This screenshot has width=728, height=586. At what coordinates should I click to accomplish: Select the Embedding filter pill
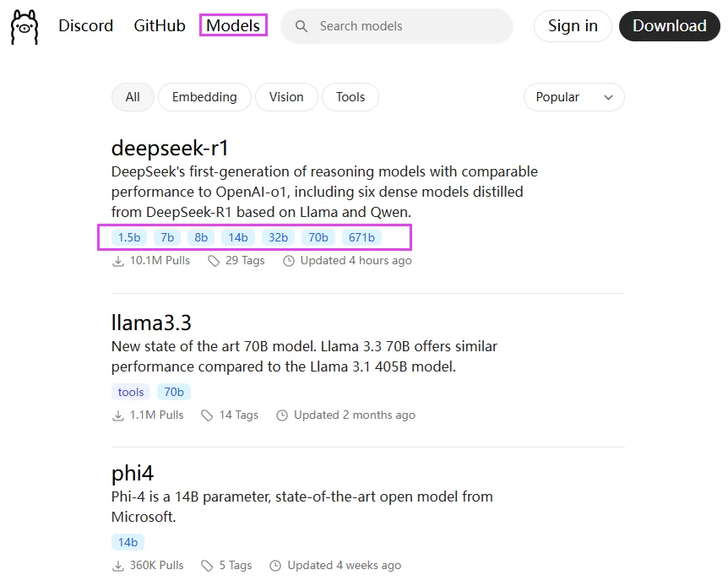204,97
